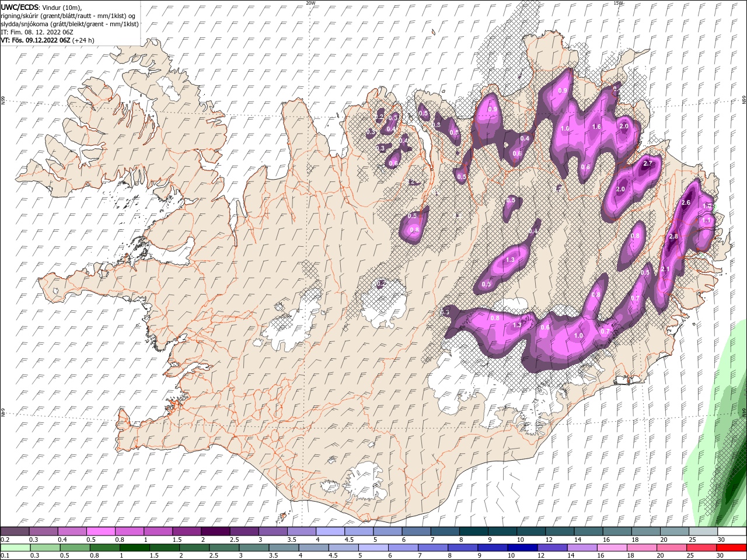
Task: Click the palest green bottom-row swatch between 0.1 and 0.3
Action: point(16,547)
